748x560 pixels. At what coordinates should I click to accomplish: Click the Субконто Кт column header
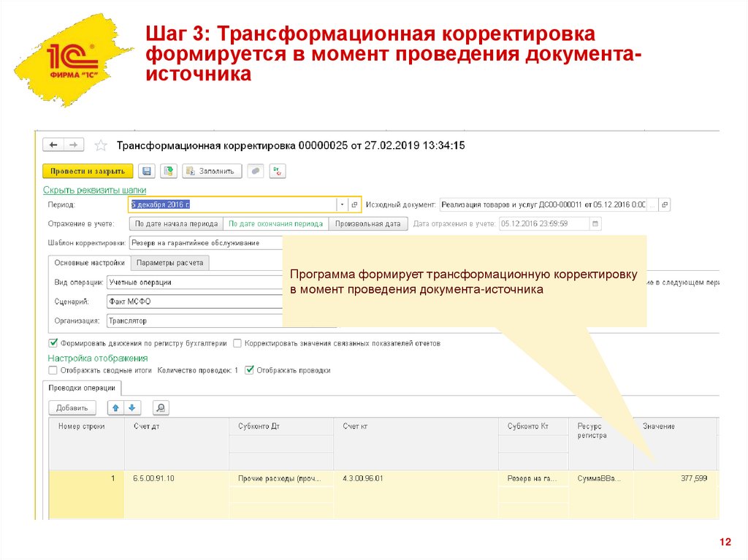tap(533, 426)
